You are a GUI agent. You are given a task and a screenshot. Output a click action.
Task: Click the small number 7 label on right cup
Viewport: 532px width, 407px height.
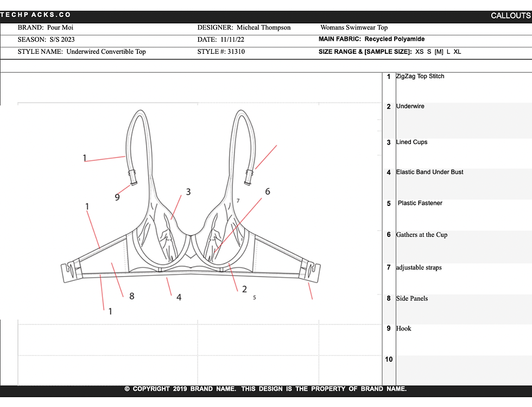click(x=238, y=201)
